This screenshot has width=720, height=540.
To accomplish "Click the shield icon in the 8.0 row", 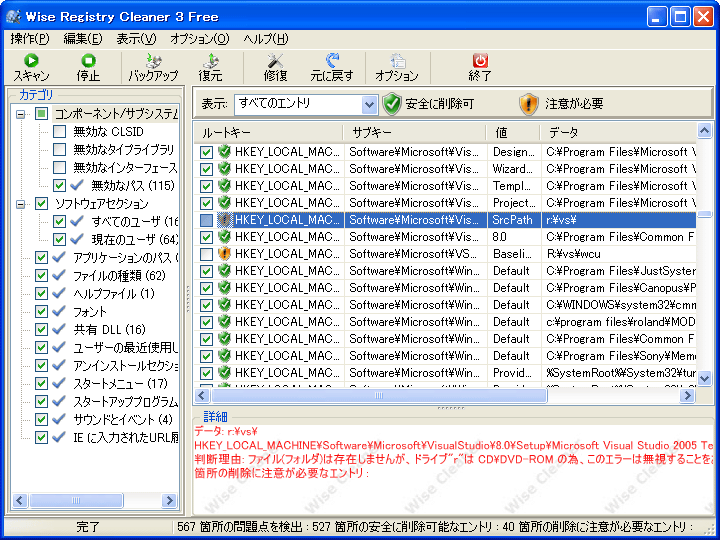I will click(x=224, y=236).
